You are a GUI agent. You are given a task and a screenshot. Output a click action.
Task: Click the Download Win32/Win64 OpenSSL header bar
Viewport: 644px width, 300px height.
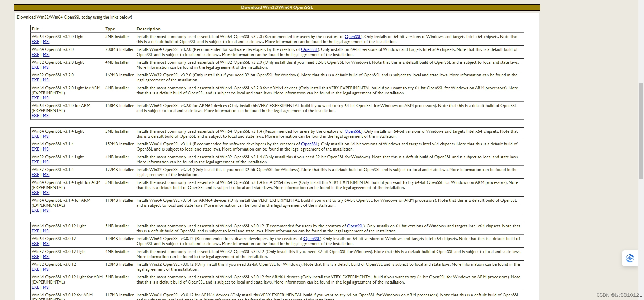point(277,7)
